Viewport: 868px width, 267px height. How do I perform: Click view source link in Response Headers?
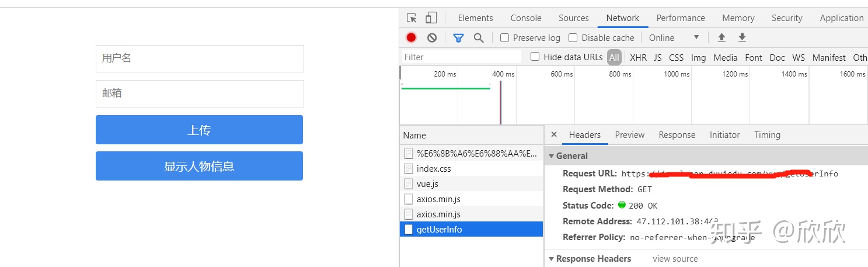tap(675, 258)
